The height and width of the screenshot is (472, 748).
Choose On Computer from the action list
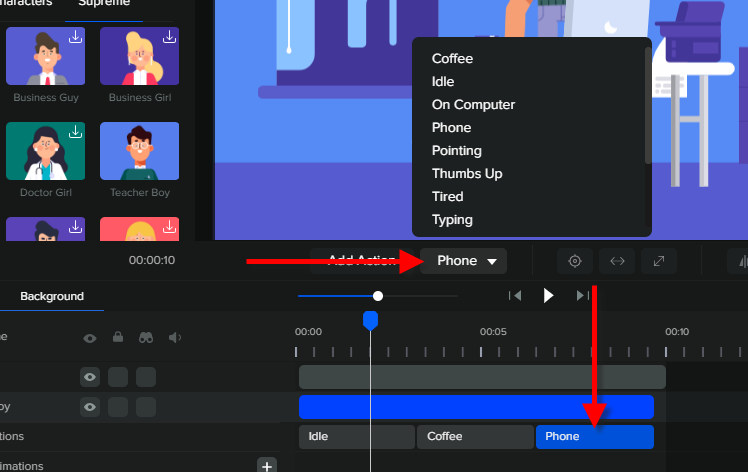(x=473, y=105)
